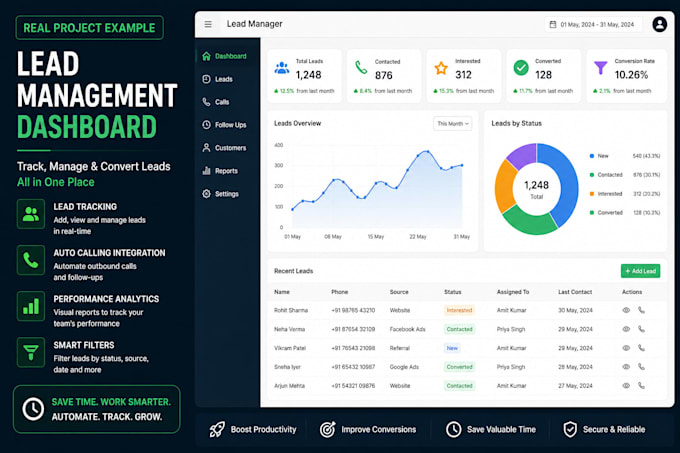680x453 pixels.
Task: Click the Total Leads people icon
Action: pyautogui.click(x=282, y=68)
